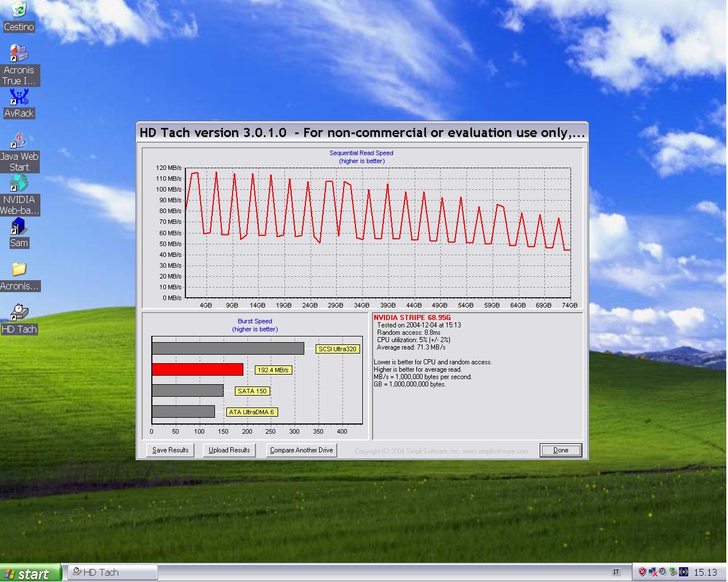Click the Sequential Read Speed chart title
The height and width of the screenshot is (582, 728).
point(361,153)
